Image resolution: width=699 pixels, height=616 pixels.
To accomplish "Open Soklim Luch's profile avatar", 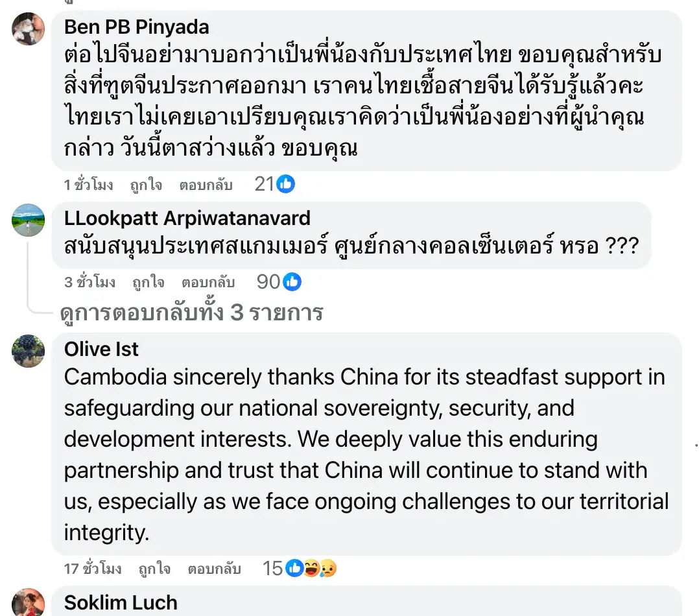I will click(x=29, y=602).
